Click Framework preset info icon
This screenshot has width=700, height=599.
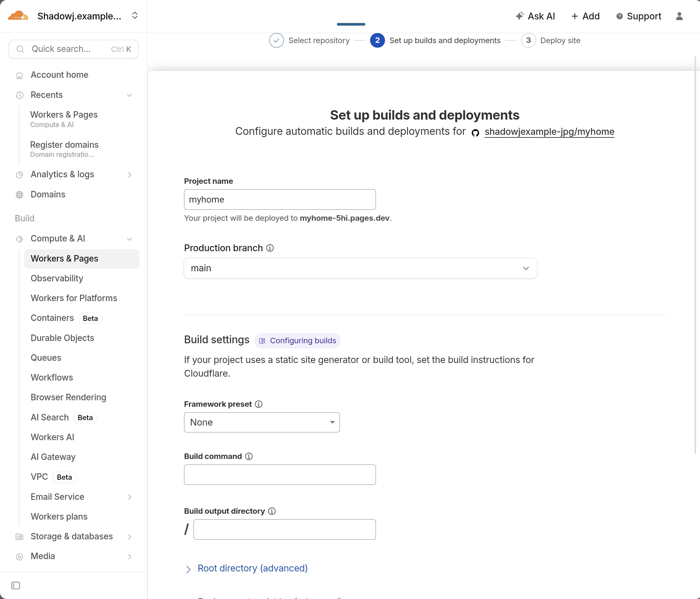(258, 404)
